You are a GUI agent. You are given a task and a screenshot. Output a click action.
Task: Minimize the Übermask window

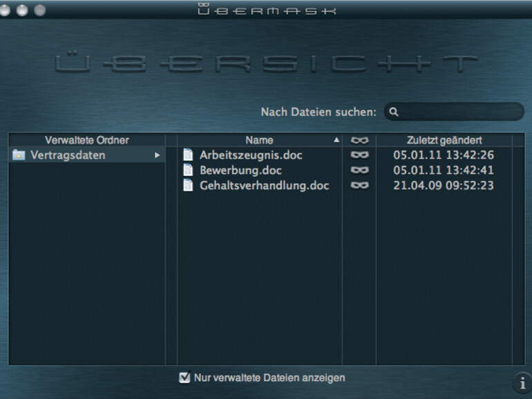22,10
